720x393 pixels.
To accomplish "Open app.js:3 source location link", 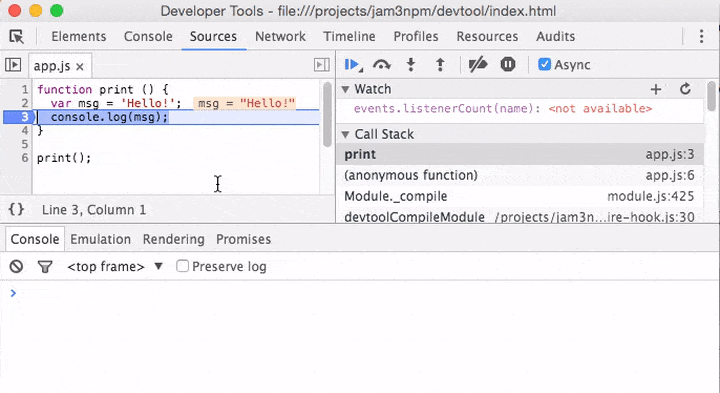I will click(670, 154).
